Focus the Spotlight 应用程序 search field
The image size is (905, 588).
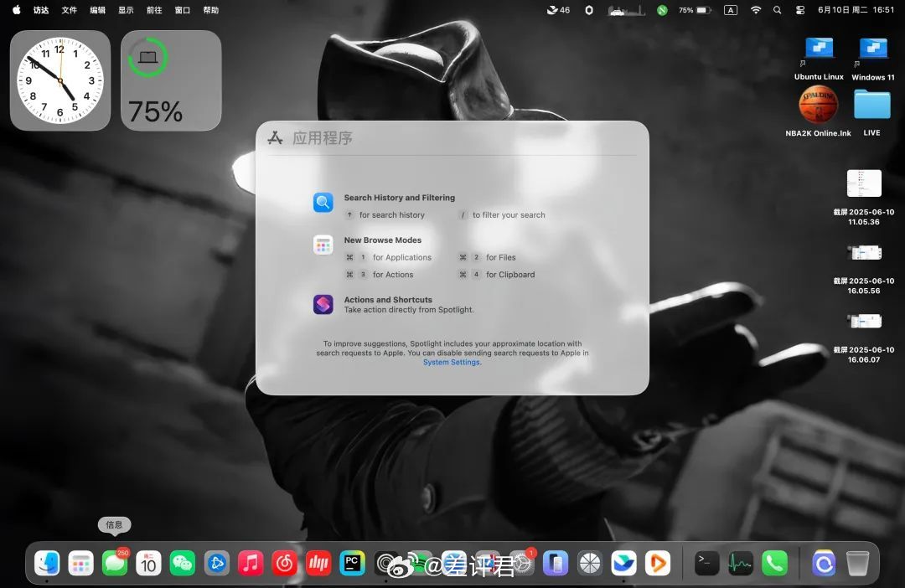[x=452, y=138]
